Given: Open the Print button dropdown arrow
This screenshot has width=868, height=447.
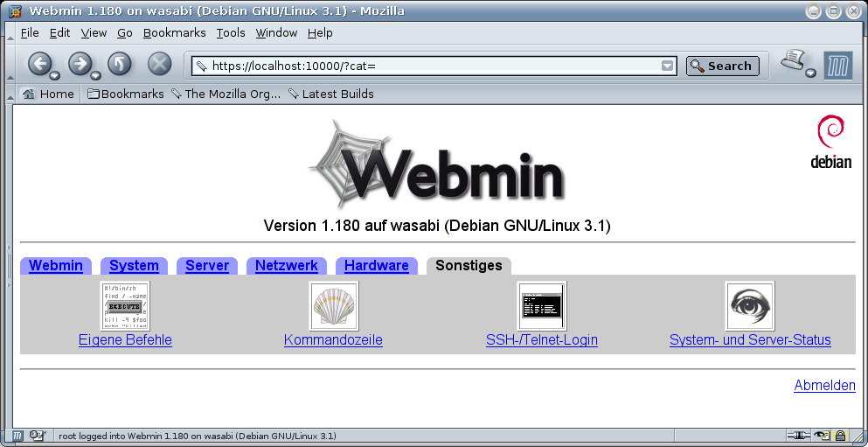Looking at the screenshot, I should 811,73.
